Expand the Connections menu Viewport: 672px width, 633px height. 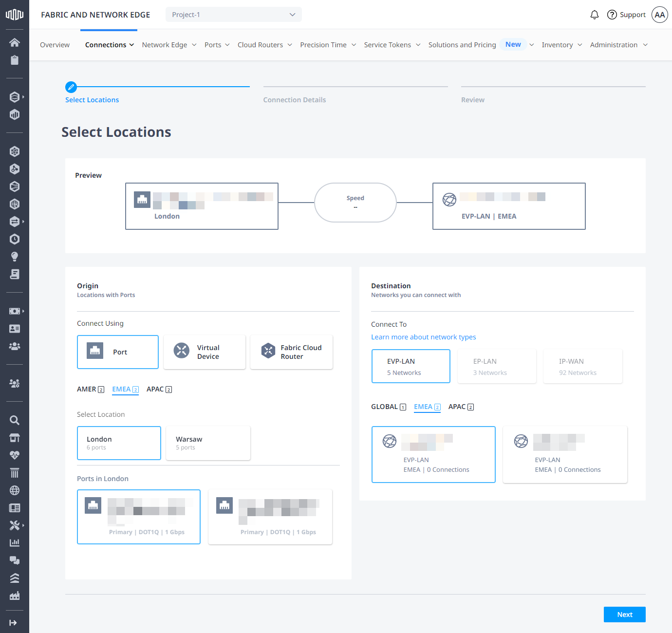coord(110,45)
